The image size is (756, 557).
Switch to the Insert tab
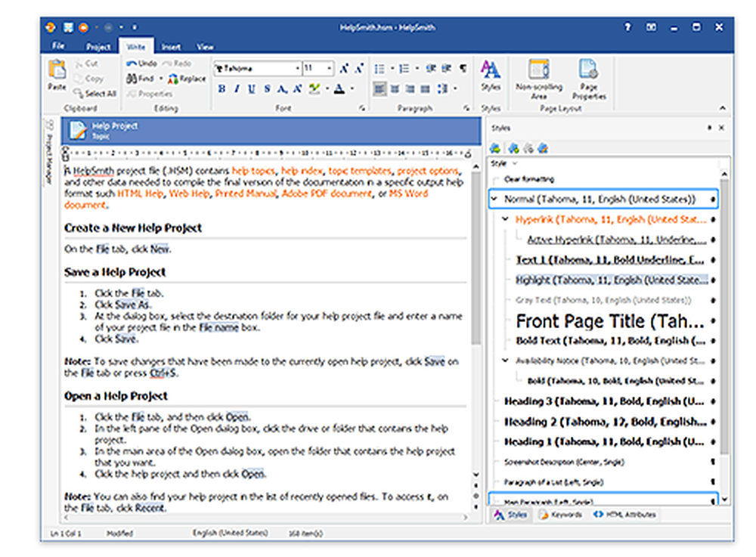click(171, 46)
